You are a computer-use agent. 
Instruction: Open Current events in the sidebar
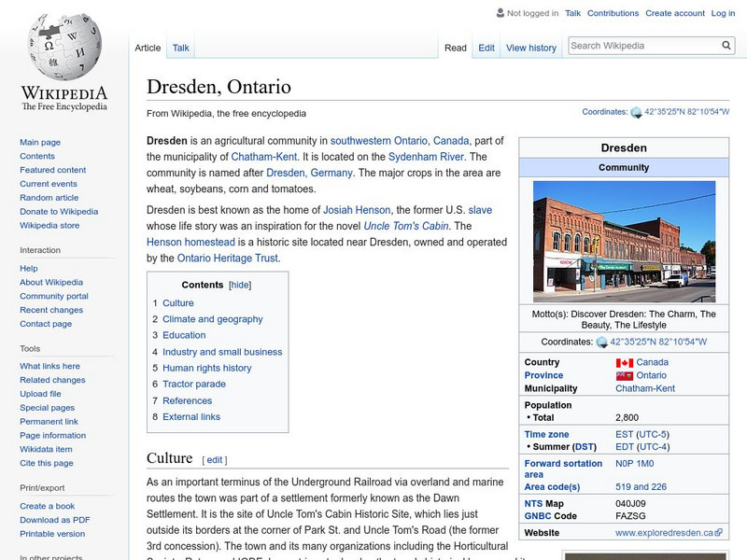point(49,183)
